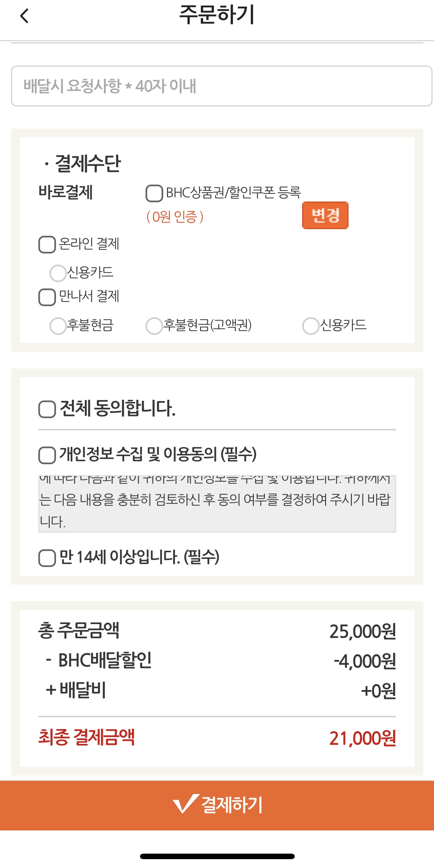Tap the home indicator bar

click(217, 856)
